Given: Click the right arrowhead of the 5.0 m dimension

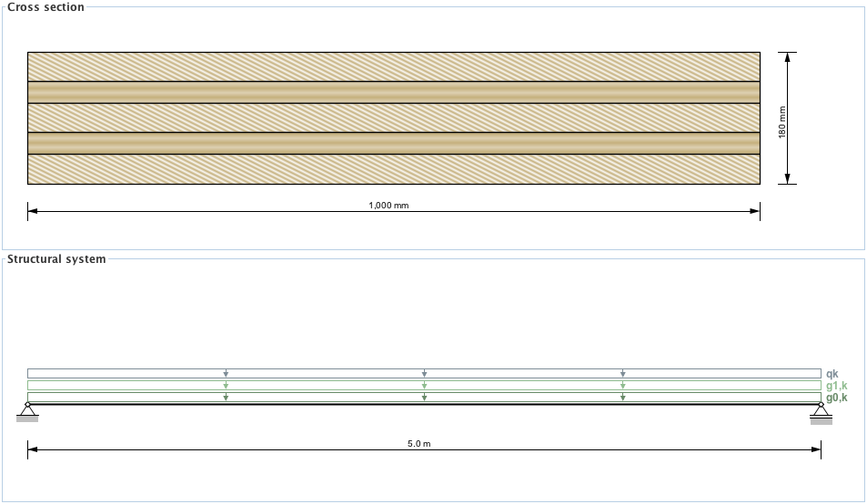Looking at the screenshot, I should pyautogui.click(x=817, y=449).
